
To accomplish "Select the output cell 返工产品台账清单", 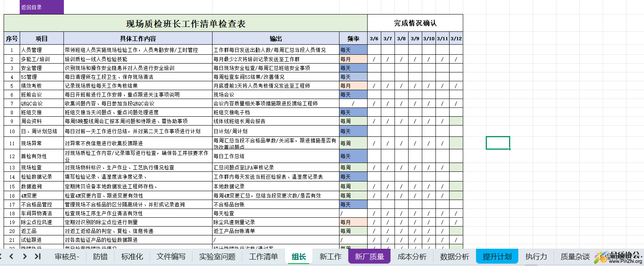I will (x=276, y=231).
